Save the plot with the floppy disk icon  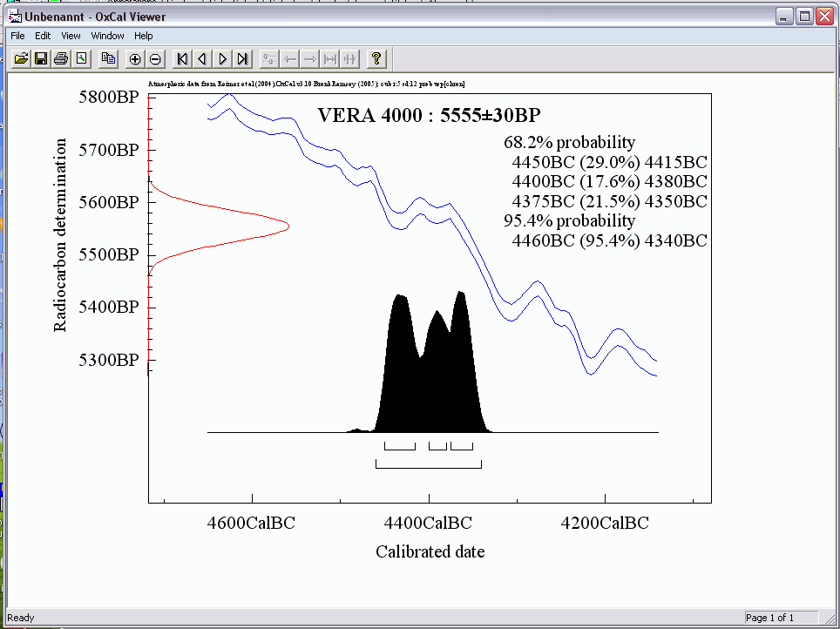41,58
